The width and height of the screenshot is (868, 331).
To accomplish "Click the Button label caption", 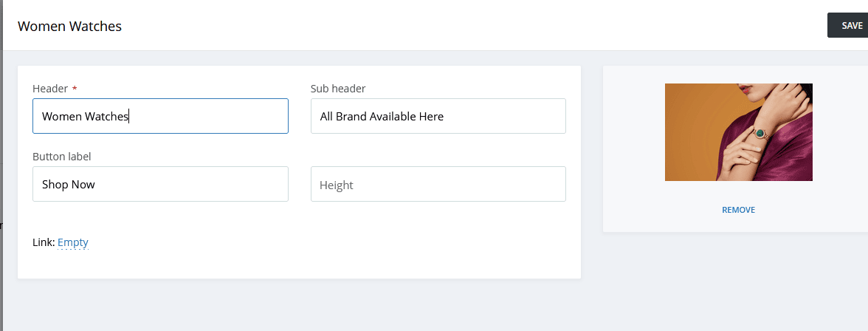I will [62, 157].
